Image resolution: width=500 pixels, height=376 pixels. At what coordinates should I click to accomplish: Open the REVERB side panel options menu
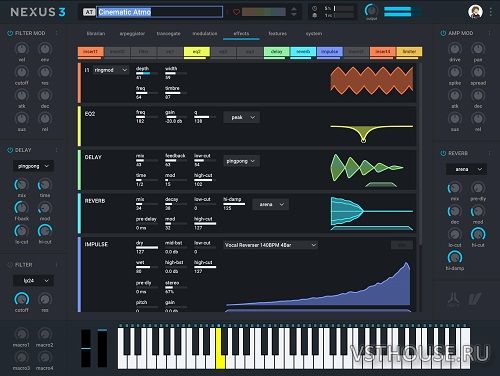pyautogui.click(x=490, y=153)
